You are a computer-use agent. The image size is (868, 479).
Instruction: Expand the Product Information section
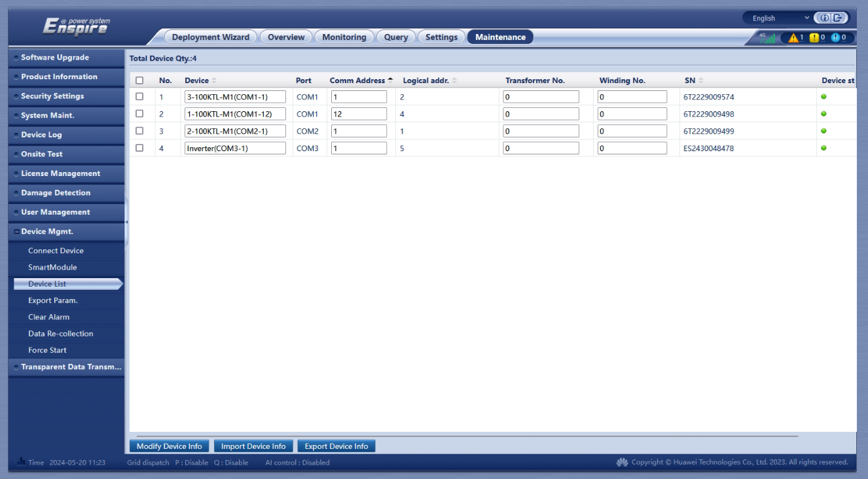(x=66, y=77)
